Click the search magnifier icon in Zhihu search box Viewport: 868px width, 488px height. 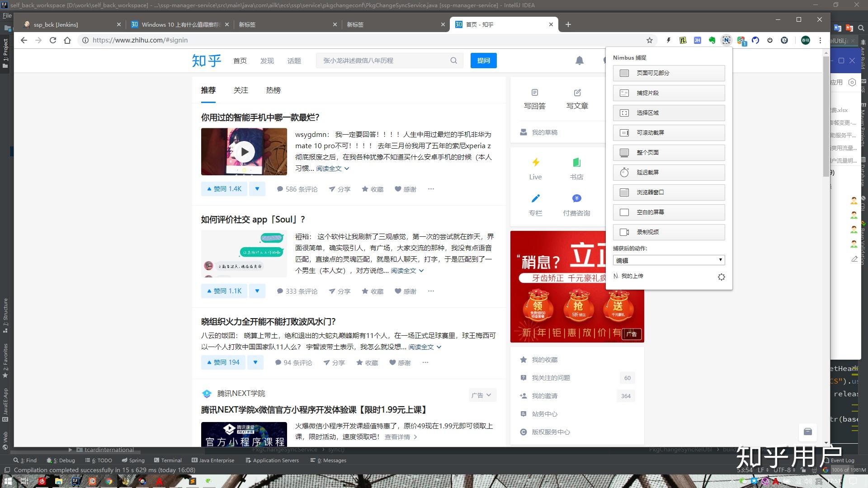coord(453,61)
